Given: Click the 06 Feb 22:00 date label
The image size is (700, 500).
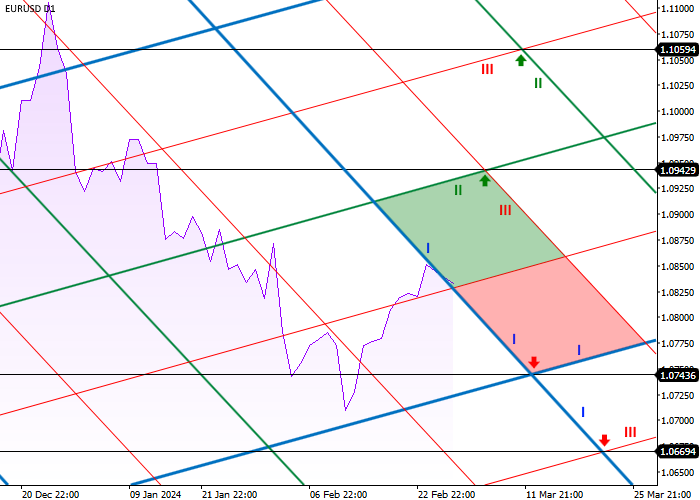Looking at the screenshot, I should [338, 495].
